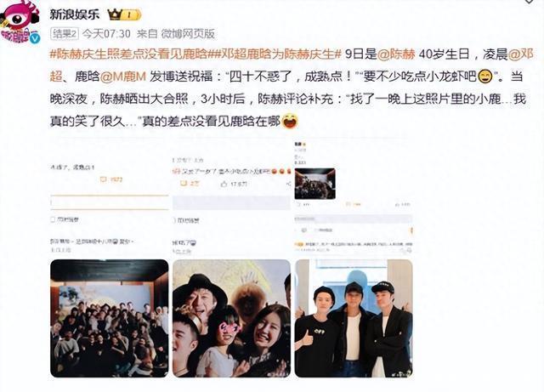Open the 新浪娱乐 profile avatar
This screenshot has height=392, width=544.
[20, 21]
